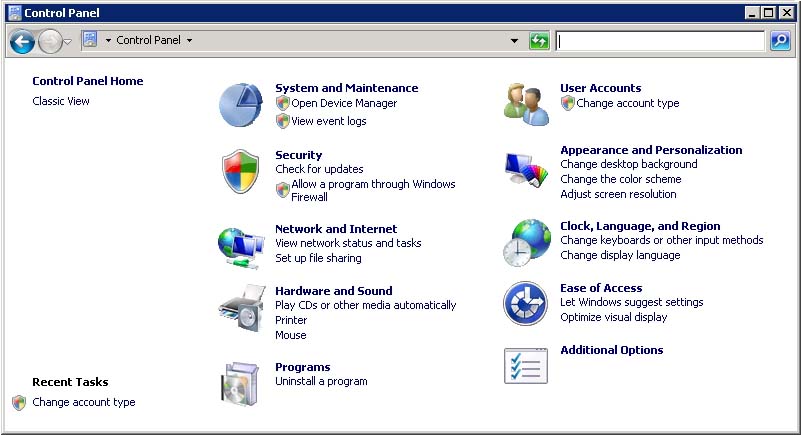Click the shield beside Open Device Manager

[x=282, y=103]
